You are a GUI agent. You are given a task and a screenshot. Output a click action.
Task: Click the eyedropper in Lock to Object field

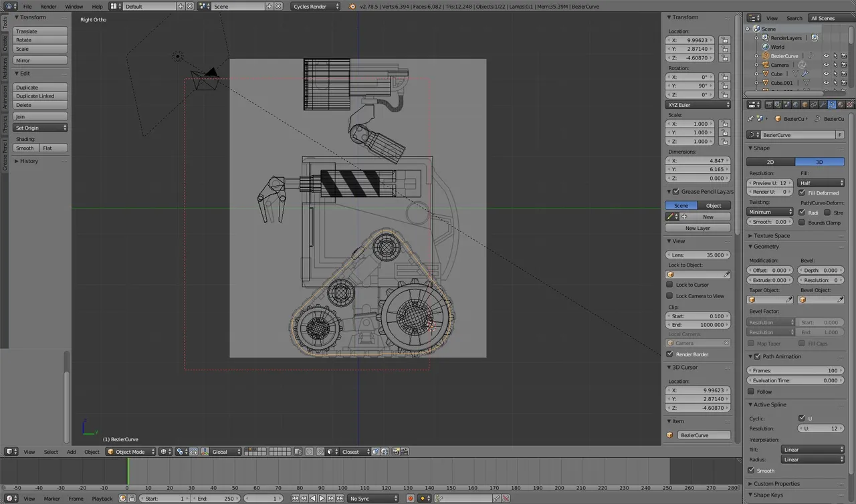click(x=727, y=275)
